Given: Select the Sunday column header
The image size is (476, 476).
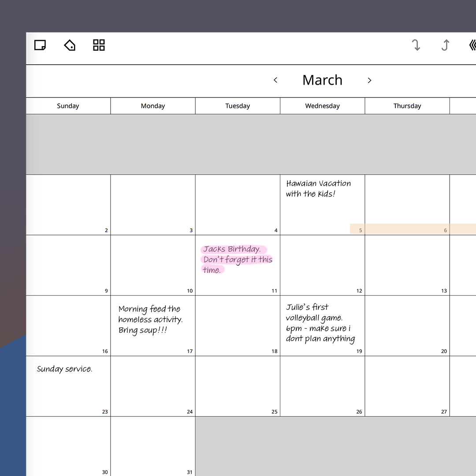Looking at the screenshot, I should coord(68,106).
